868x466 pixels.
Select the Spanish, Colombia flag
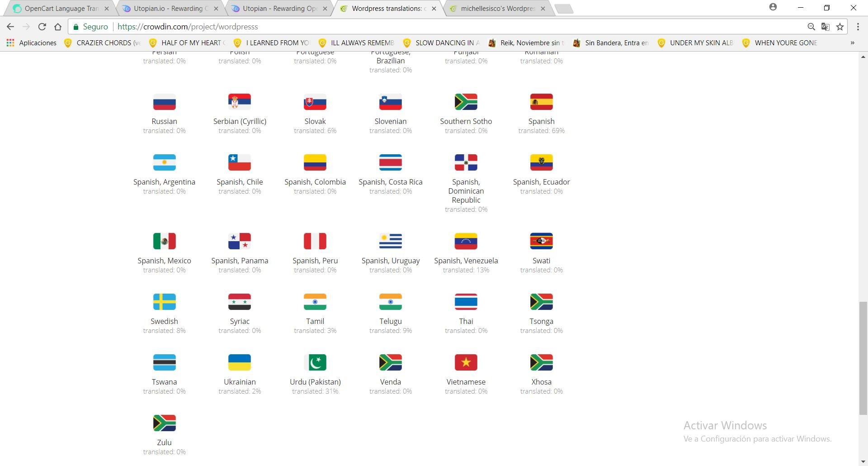315,163
